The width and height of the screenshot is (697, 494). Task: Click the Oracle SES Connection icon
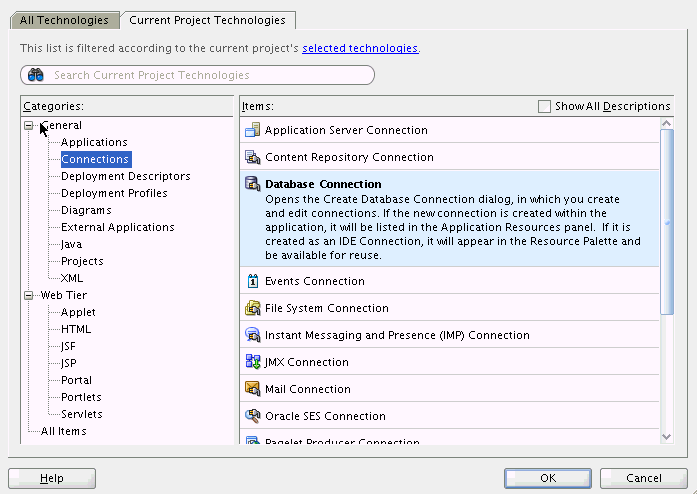pyautogui.click(x=252, y=416)
